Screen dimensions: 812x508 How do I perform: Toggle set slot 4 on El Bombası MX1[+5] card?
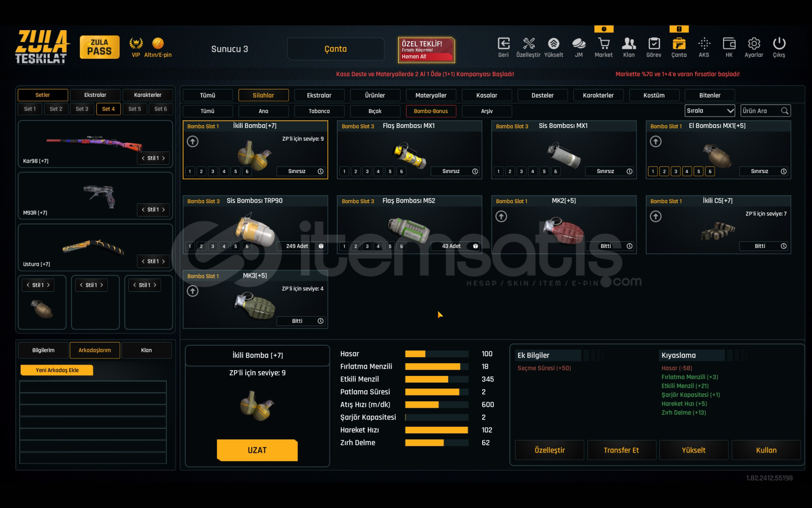687,171
